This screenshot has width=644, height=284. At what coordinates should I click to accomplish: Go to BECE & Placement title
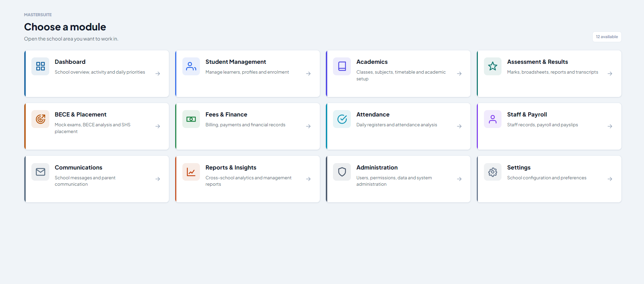point(80,114)
